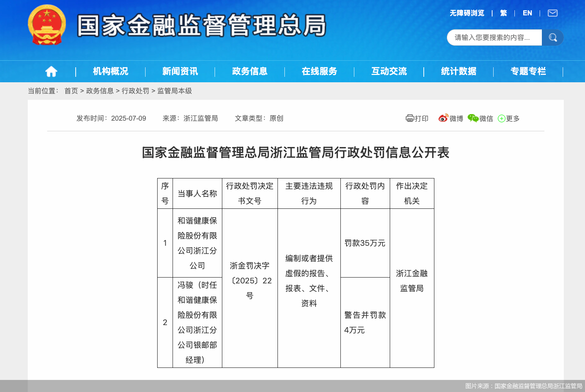
Task: Click the 当事人名称 column header
Action: point(197,193)
